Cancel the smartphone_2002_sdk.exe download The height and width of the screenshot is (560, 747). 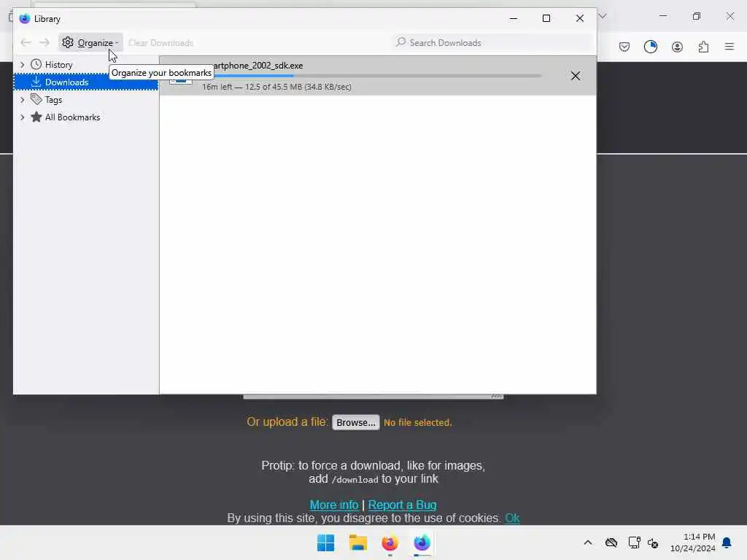(576, 76)
